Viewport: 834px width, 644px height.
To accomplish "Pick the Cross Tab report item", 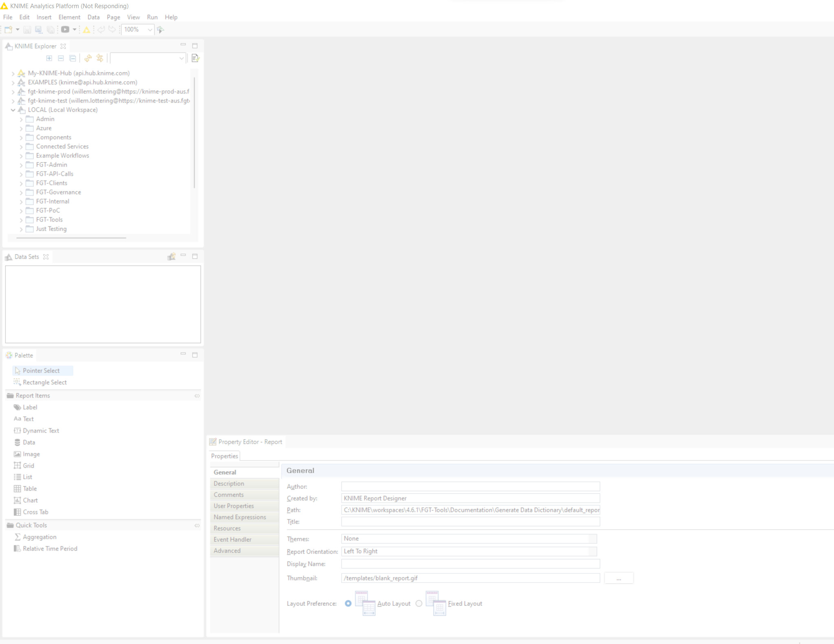I will pyautogui.click(x=31, y=512).
